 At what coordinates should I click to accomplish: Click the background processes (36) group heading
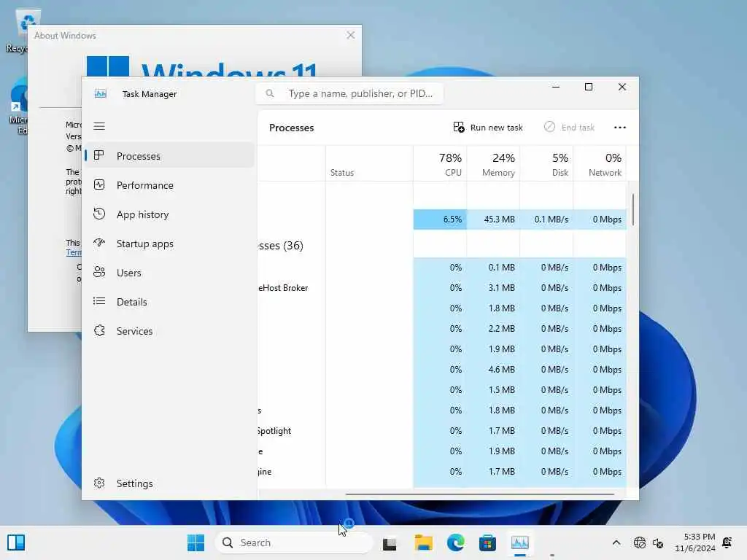[x=281, y=245]
